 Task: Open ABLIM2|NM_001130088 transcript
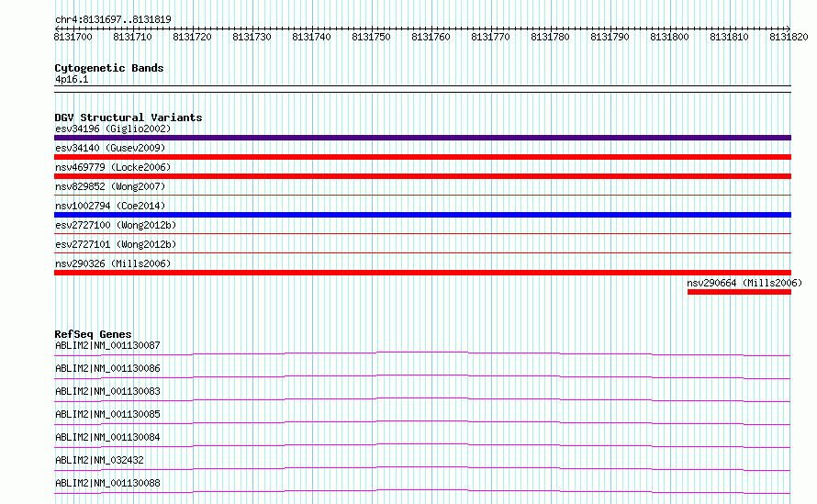pos(107,483)
